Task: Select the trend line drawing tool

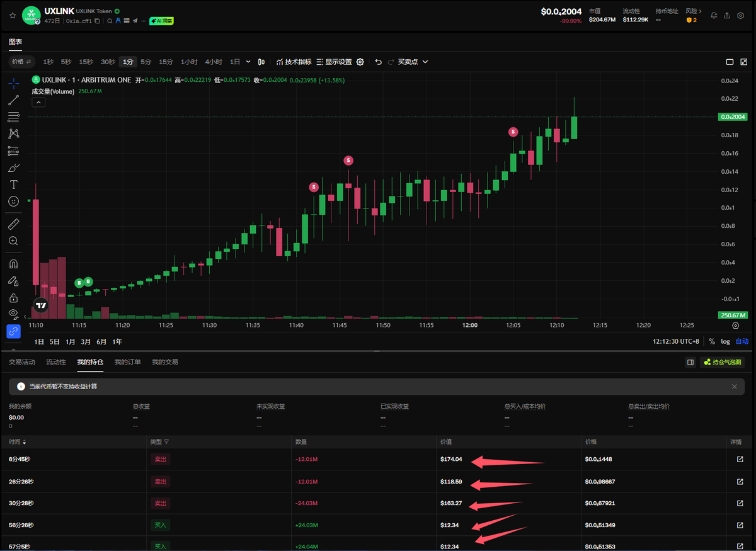Action: (13, 100)
